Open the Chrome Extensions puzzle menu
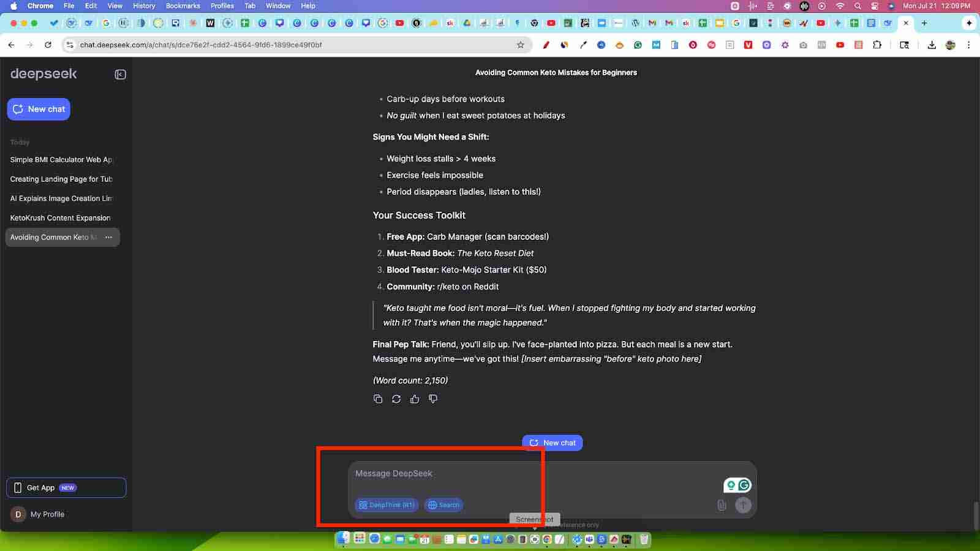980x551 pixels. pos(877,45)
